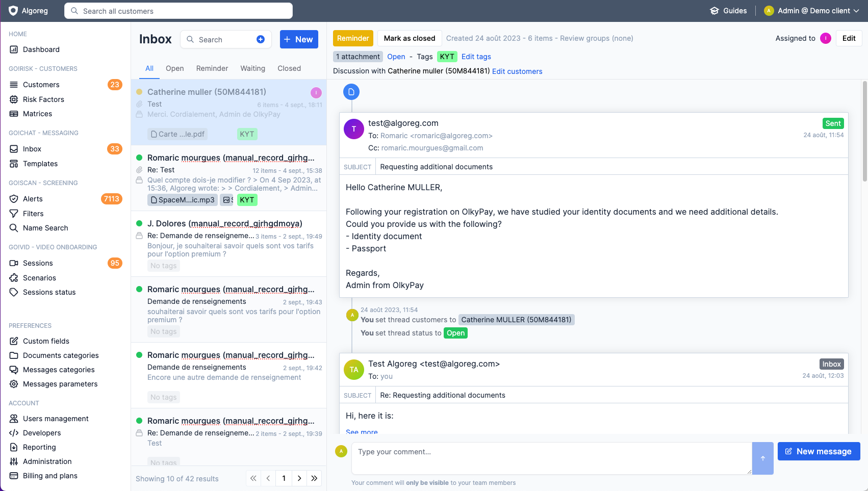Click the conversation scrollbar
Viewport: 868px width, 491px height.
[864, 131]
